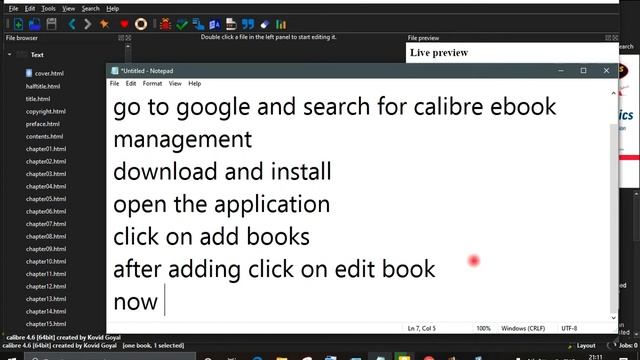Select preface.html in File browser
Screen dimensions: 640x360
point(42,124)
